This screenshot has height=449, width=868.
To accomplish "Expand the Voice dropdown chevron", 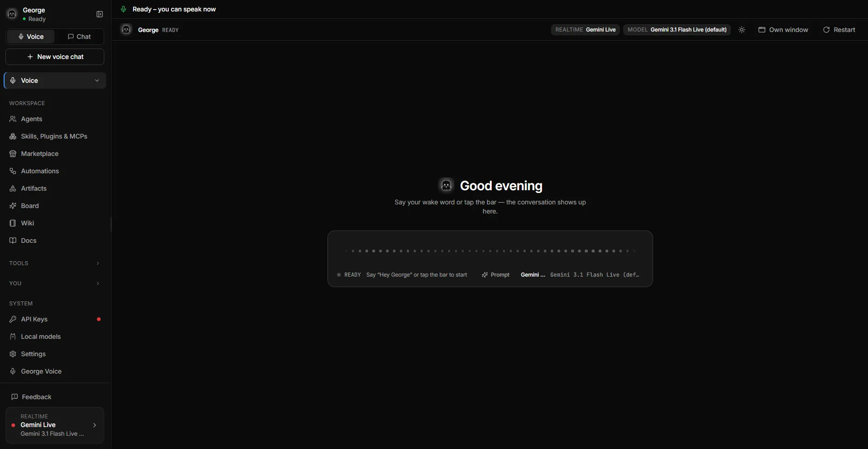I will click(97, 80).
